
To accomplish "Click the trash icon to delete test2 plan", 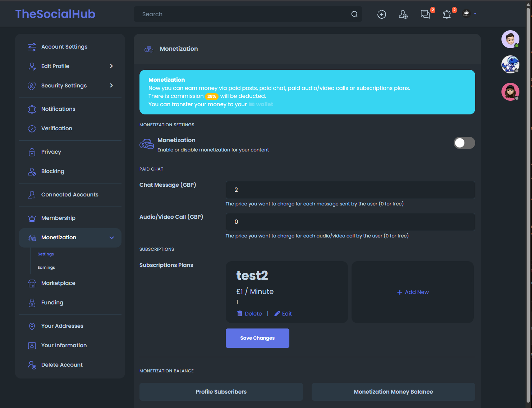I will tap(240, 314).
